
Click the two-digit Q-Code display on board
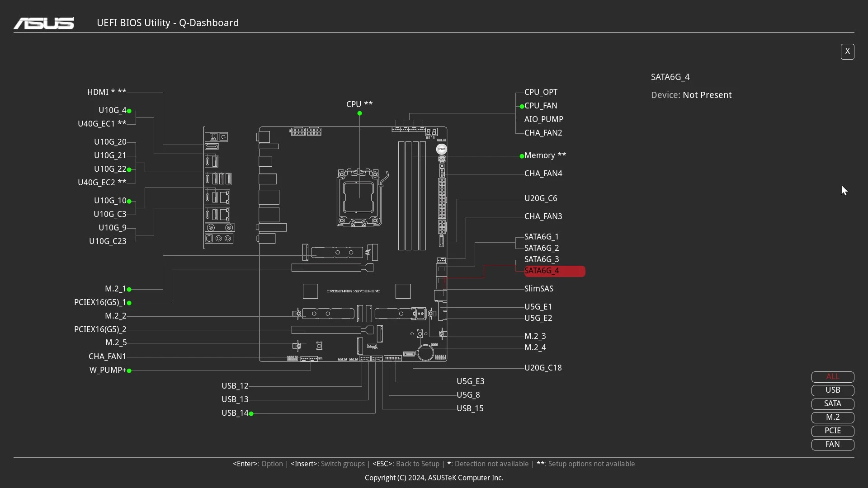point(431,132)
